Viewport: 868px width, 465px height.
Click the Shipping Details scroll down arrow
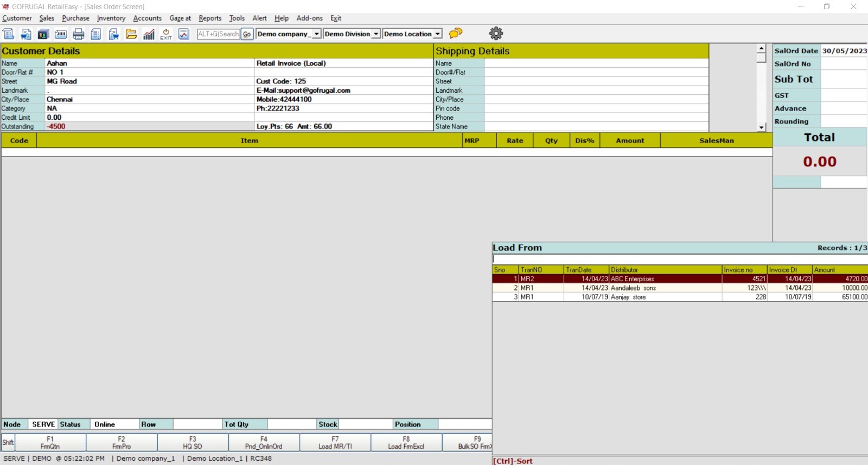[761, 127]
